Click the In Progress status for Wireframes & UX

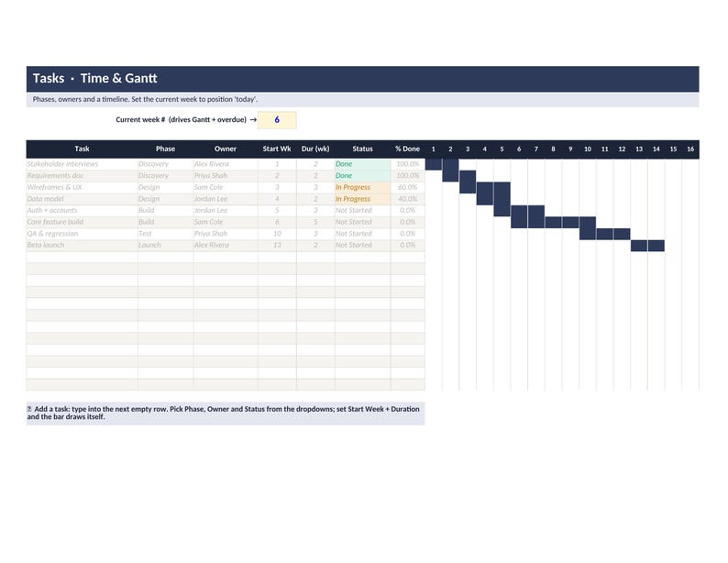tap(362, 187)
